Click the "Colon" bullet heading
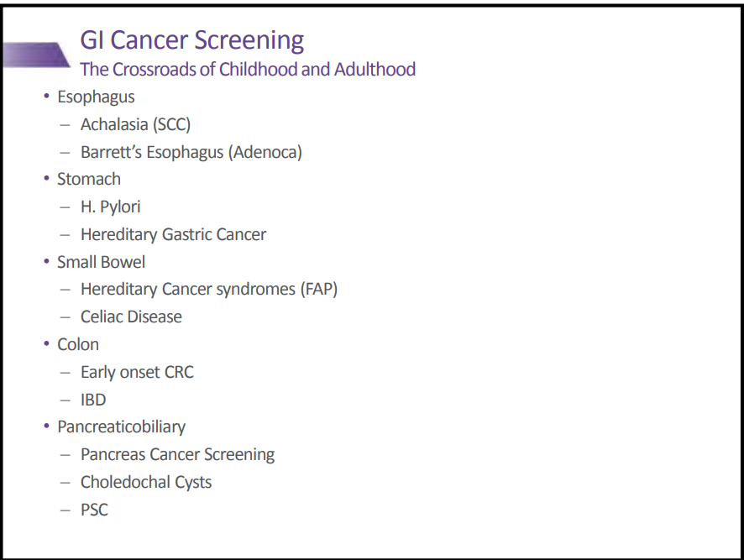Image resolution: width=744 pixels, height=560 pixels. point(78,344)
